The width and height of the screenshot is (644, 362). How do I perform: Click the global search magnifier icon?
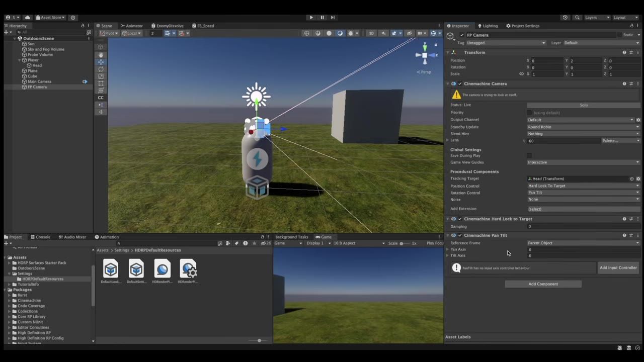(577, 18)
